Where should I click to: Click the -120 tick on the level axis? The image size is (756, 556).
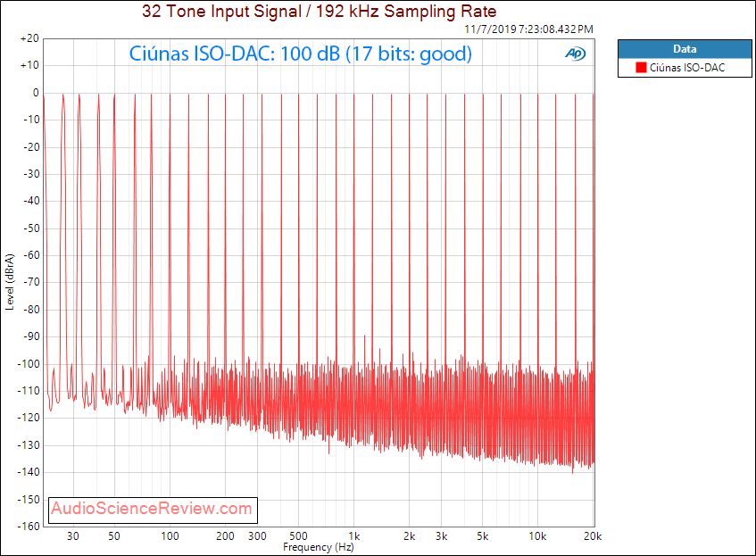pos(29,418)
